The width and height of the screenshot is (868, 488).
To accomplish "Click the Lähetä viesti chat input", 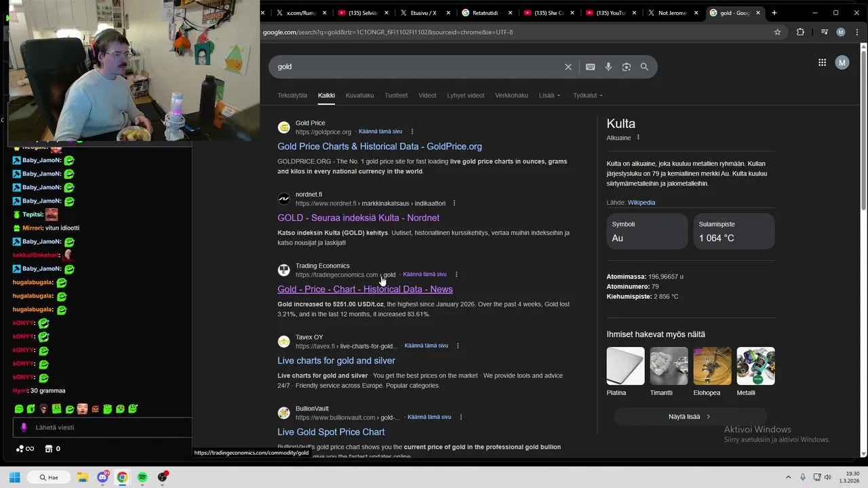I will 102,428.
